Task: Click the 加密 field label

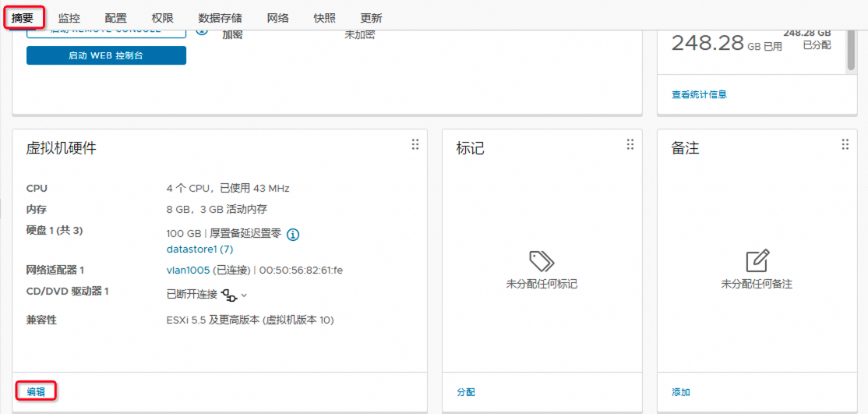Action: click(232, 34)
